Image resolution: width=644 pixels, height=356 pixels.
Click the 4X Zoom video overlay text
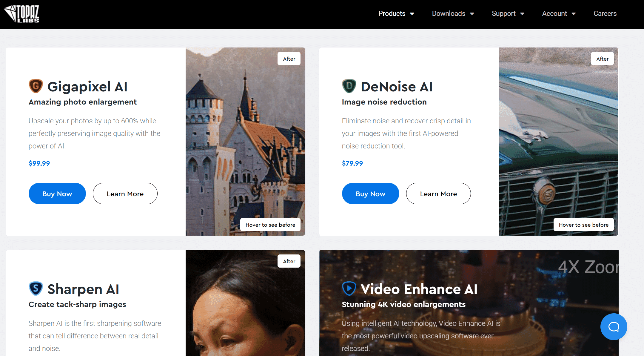point(588,267)
